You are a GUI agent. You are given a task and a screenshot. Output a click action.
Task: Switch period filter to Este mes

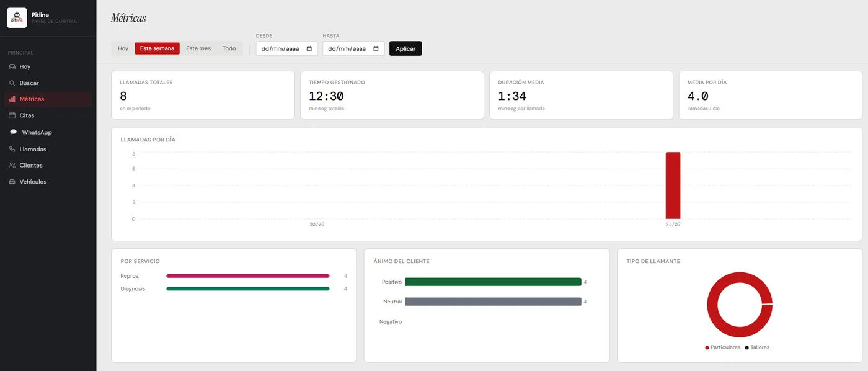tap(198, 48)
